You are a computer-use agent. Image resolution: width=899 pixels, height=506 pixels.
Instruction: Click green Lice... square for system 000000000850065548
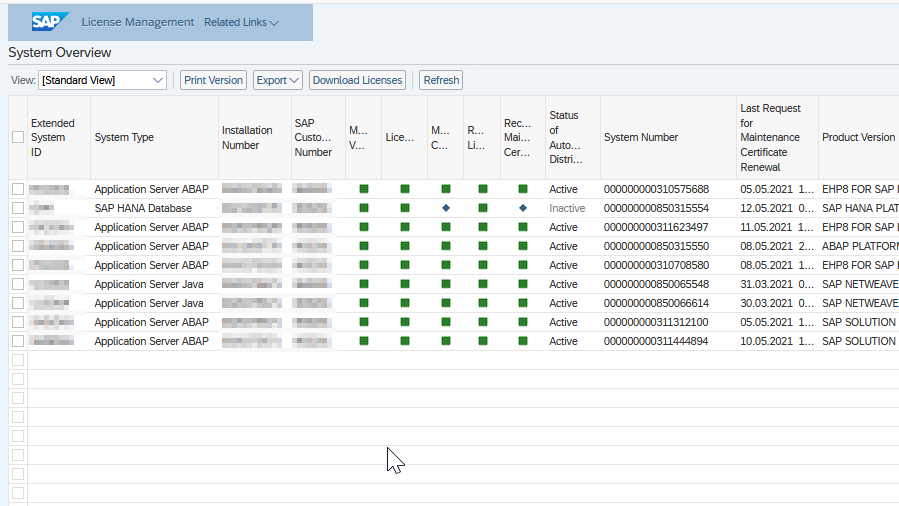[x=405, y=284]
